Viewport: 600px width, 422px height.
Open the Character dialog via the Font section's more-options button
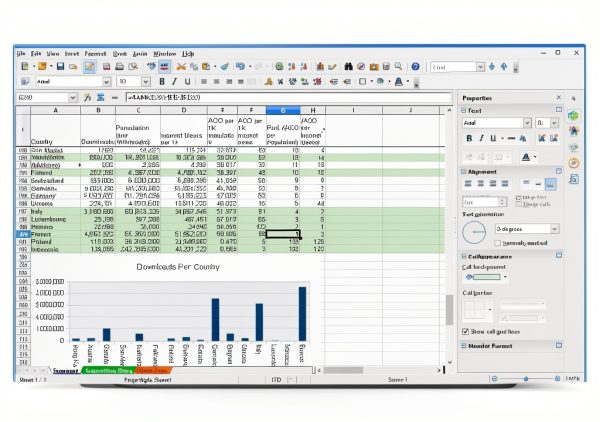pyautogui.click(x=559, y=110)
